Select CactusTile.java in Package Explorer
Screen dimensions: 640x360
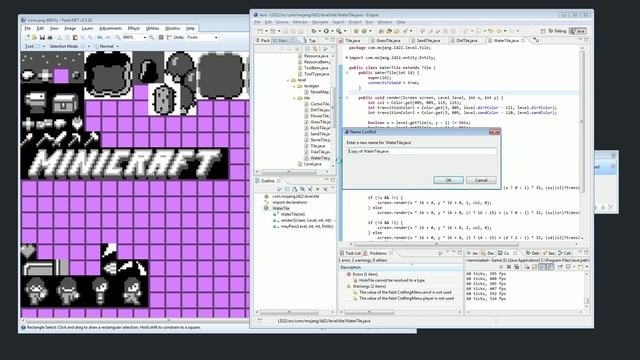pos(317,104)
